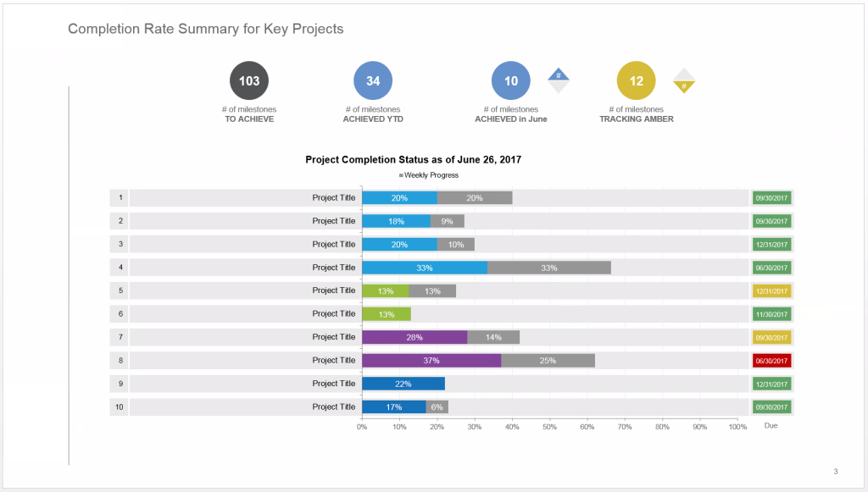The height and width of the screenshot is (492, 868).
Task: Select the red 06/30/2017 due date badge
Action: (771, 360)
